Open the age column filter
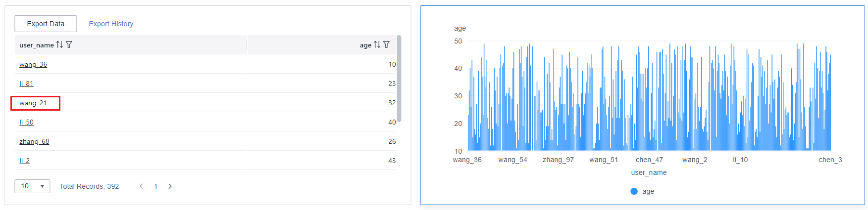The height and width of the screenshot is (210, 868). point(386,44)
